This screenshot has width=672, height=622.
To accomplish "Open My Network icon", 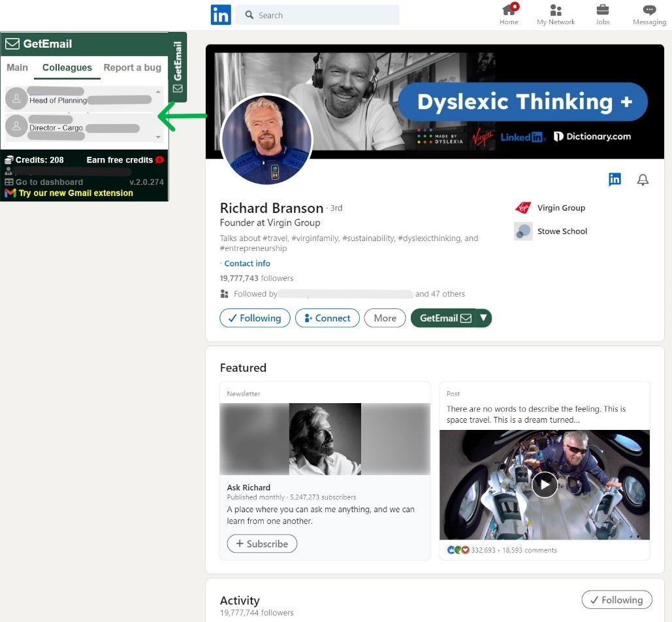I will (556, 10).
